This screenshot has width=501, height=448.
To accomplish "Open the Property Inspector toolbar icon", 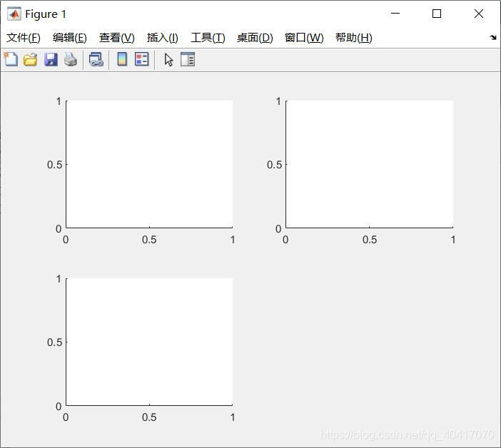I will [188, 59].
